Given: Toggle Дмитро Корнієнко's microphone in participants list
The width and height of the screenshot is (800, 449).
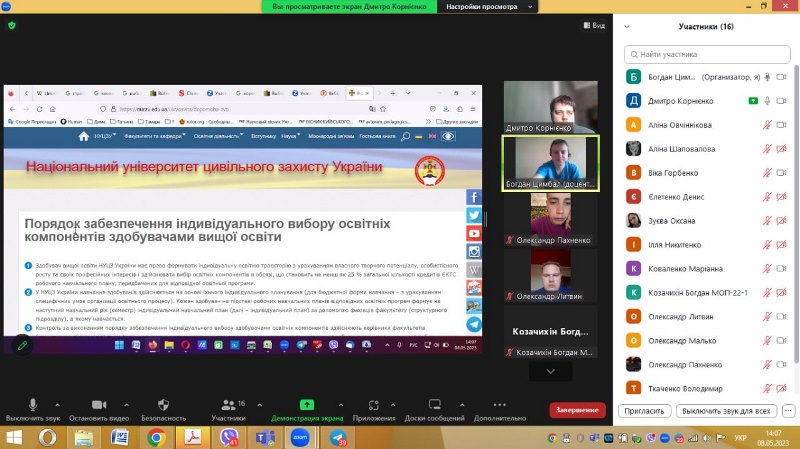Looking at the screenshot, I should (768, 100).
